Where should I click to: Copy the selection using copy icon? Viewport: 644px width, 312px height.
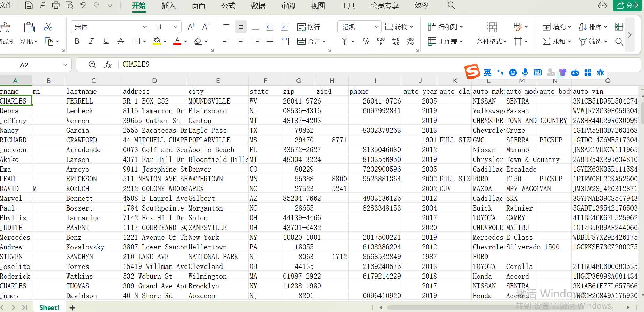(x=49, y=41)
